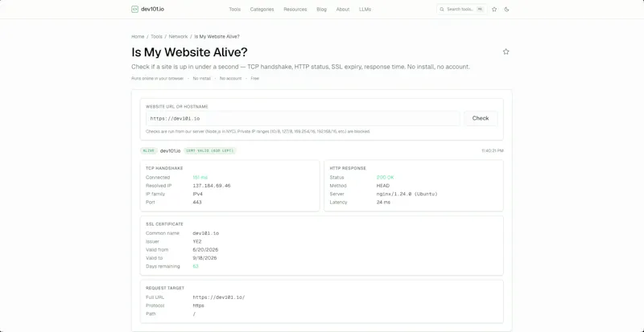The image size is (644, 332).
Task: Click the HTTP RESPONSE heading
Action: [x=348, y=168]
